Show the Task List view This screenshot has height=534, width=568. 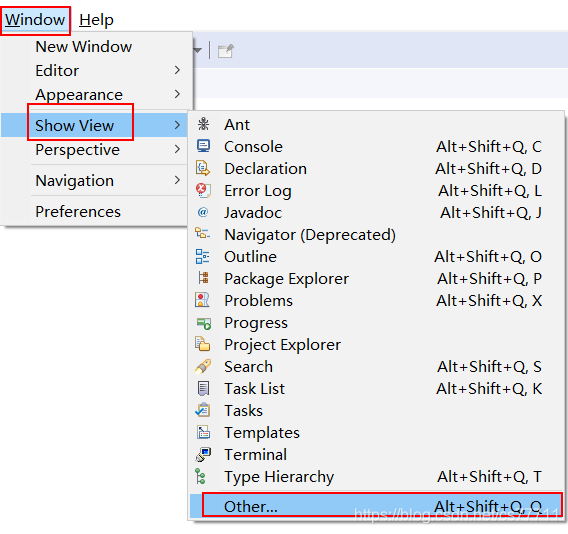tap(377, 388)
